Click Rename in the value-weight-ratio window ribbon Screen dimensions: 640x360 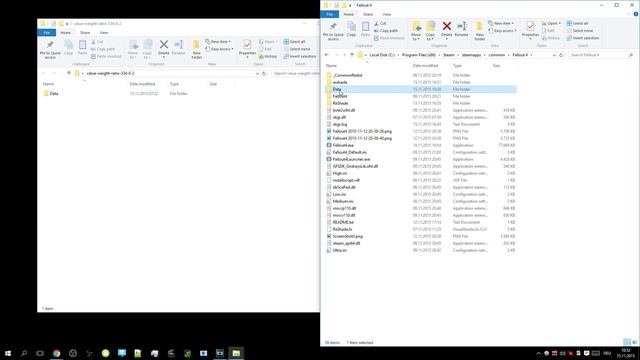click(x=178, y=47)
